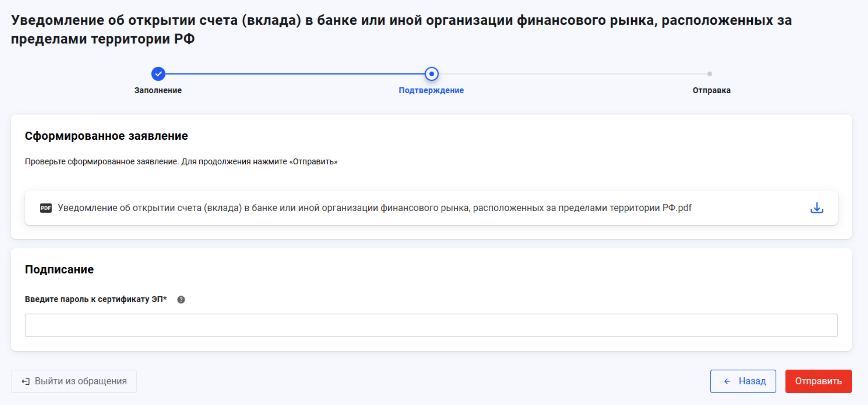Screen dimensions: 868x405
Task: Open the Уведомление об открытии счета pdf file
Action: [x=374, y=208]
